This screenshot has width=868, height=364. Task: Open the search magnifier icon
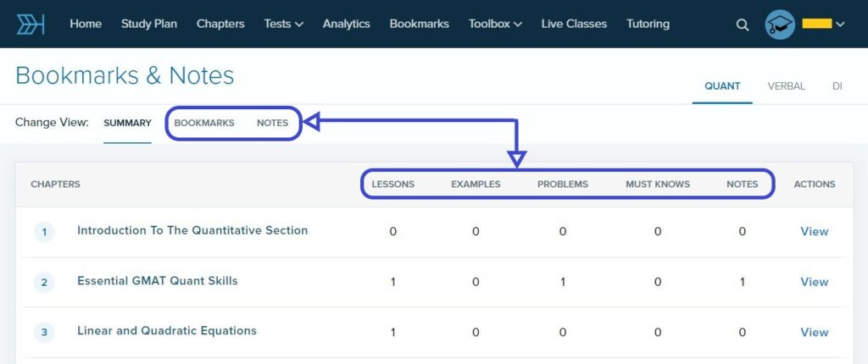pyautogui.click(x=743, y=25)
